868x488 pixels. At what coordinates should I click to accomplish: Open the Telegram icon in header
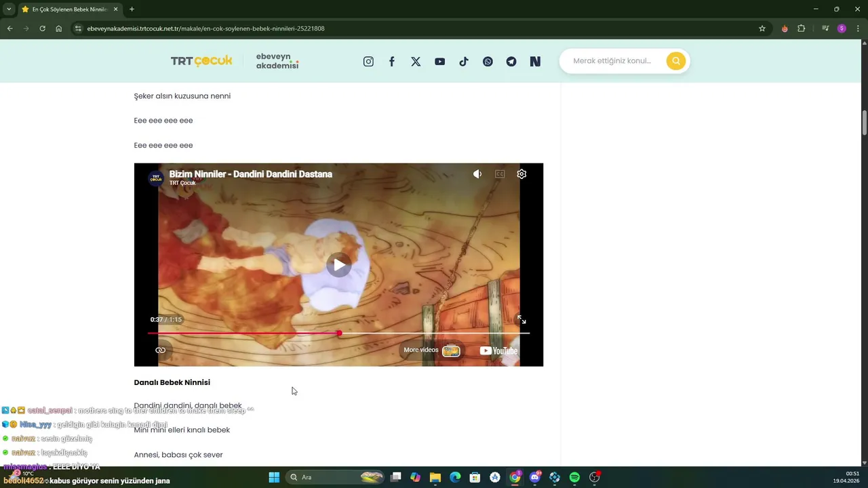(x=511, y=61)
